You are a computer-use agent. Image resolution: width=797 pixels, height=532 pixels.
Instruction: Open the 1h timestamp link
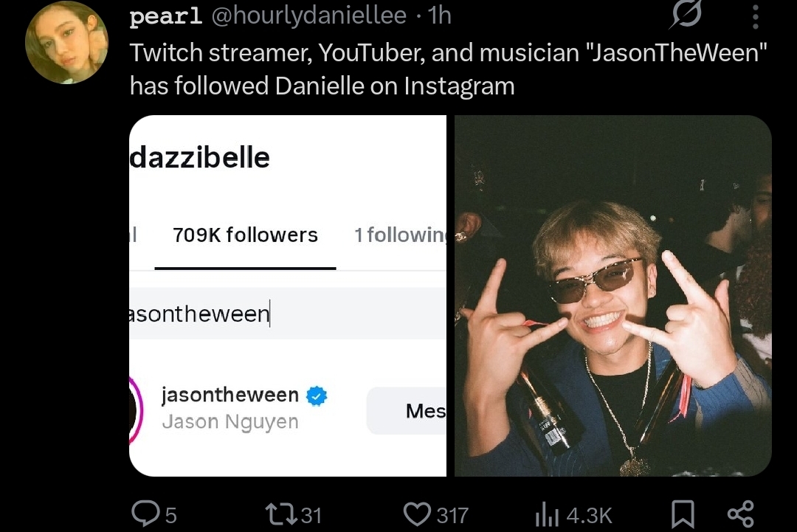[439, 15]
